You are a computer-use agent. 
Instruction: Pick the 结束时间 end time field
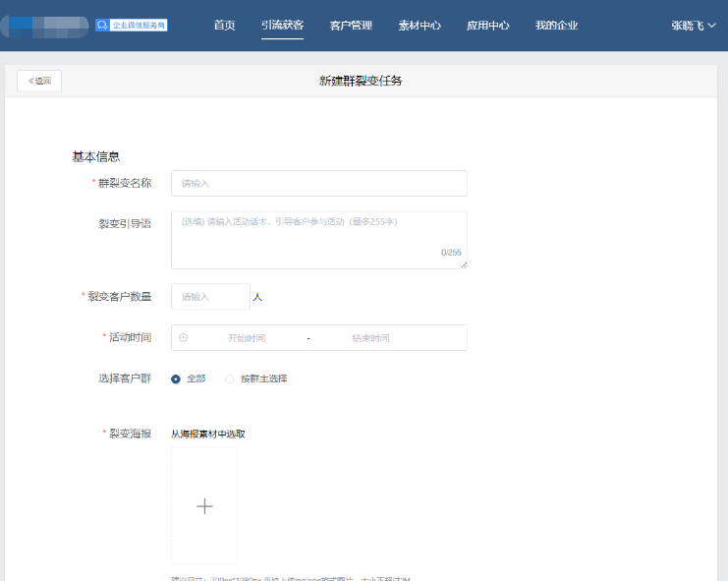[370, 338]
